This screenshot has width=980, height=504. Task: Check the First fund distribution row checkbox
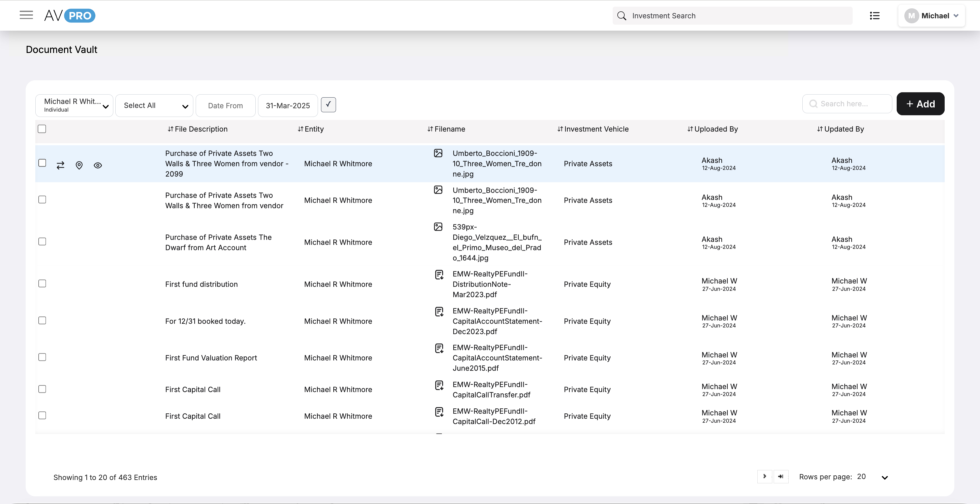tap(42, 283)
